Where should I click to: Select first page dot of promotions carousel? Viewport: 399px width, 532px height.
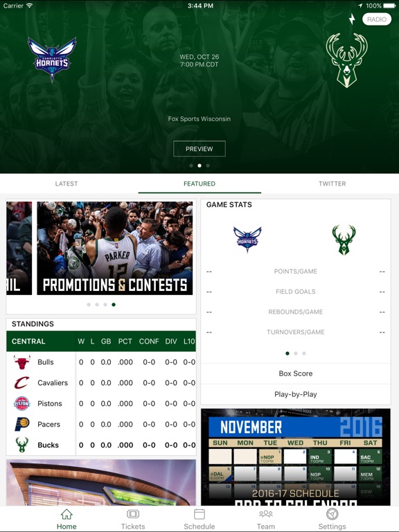pyautogui.click(x=89, y=305)
